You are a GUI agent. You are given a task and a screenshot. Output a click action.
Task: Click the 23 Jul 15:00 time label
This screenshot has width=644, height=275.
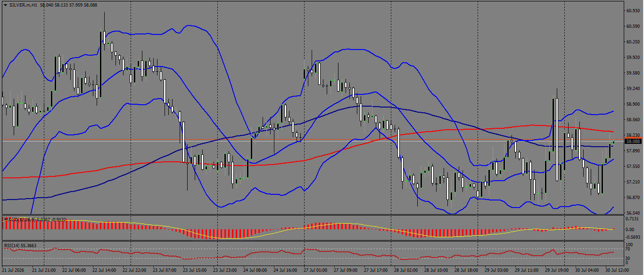[x=194, y=271]
